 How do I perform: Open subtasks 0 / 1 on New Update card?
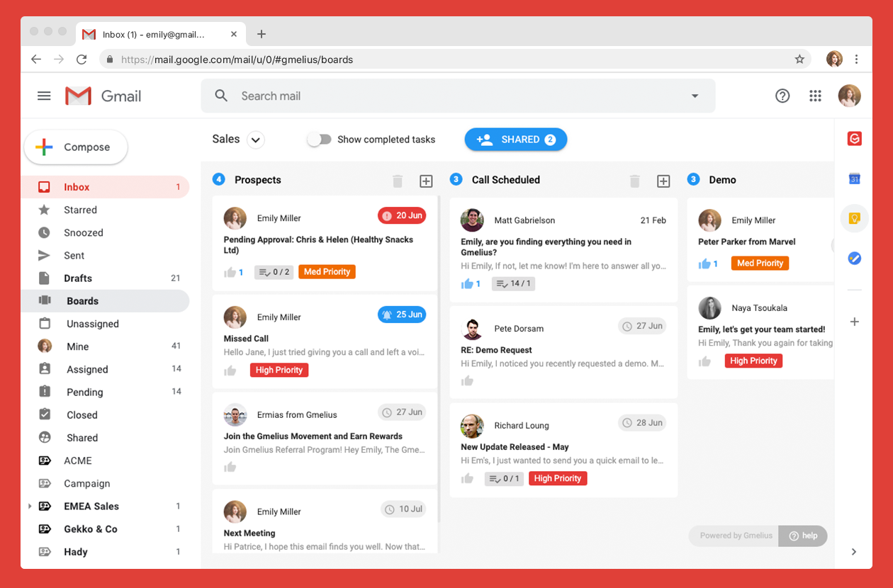[504, 479]
